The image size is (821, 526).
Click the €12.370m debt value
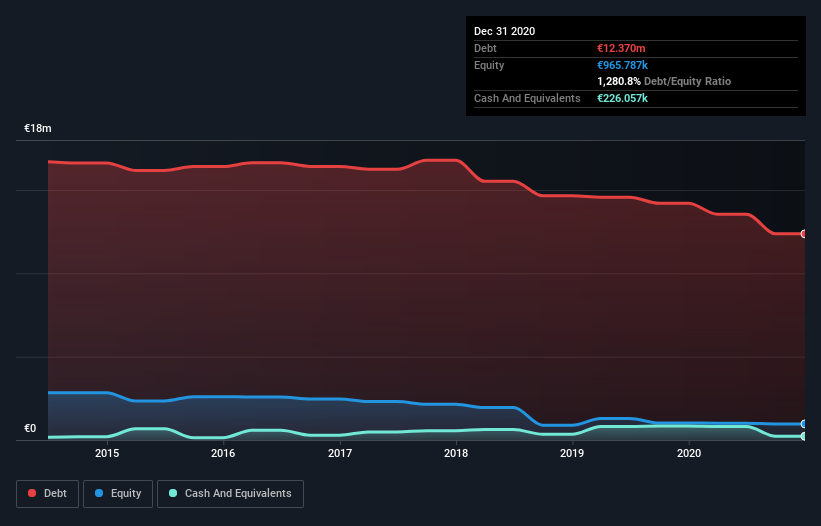[x=621, y=48]
